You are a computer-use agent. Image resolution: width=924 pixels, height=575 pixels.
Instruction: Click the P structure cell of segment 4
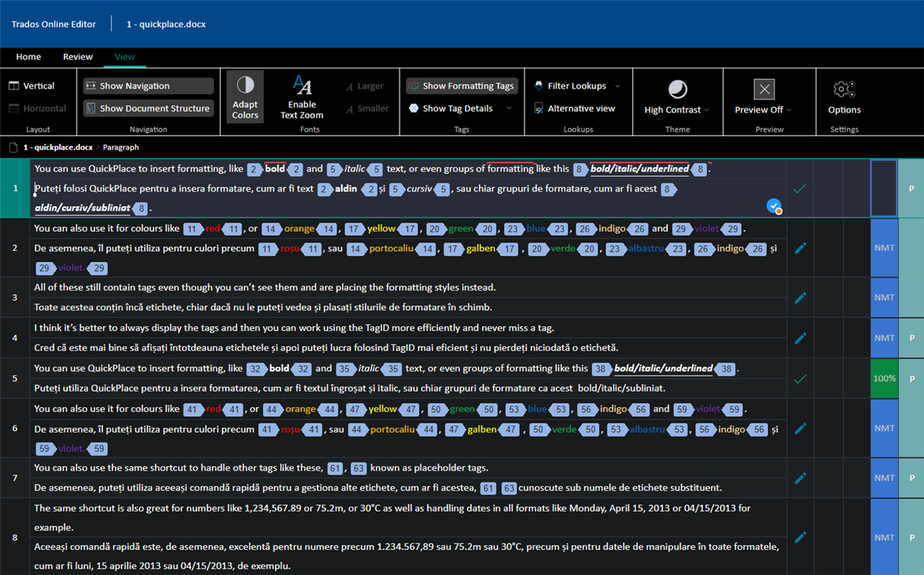(912, 337)
